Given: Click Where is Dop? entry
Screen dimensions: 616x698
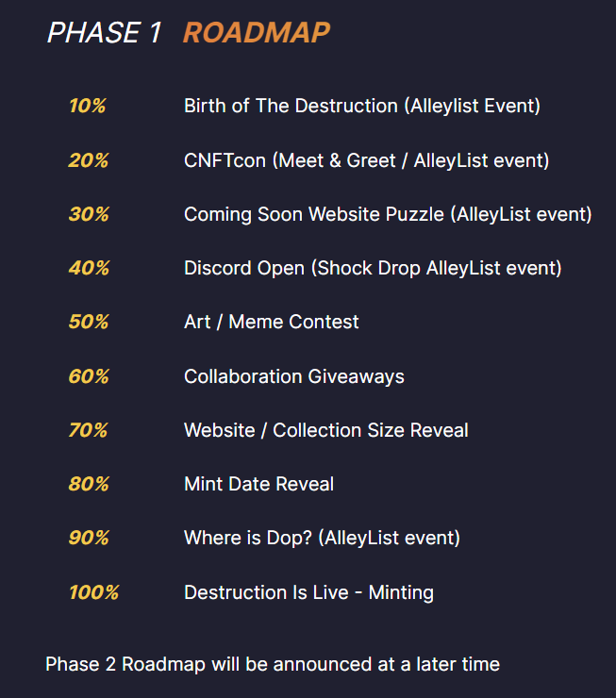Looking at the screenshot, I should [322, 539].
